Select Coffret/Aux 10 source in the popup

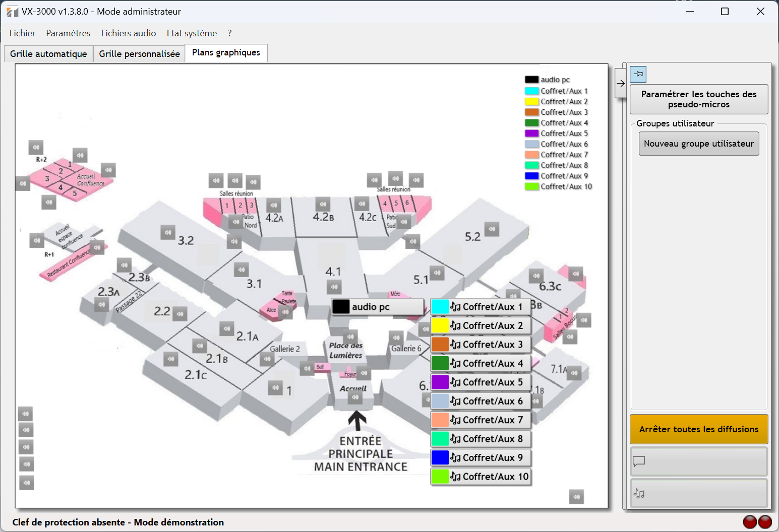click(x=481, y=477)
